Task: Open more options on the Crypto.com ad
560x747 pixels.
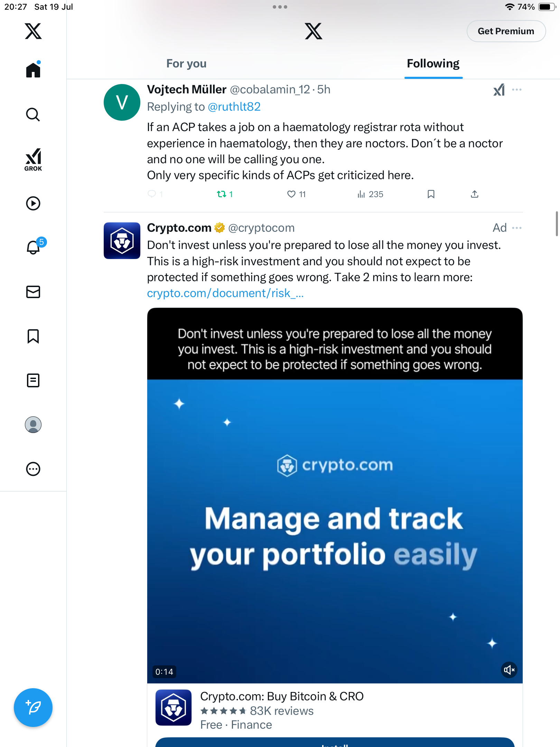Action: [517, 228]
